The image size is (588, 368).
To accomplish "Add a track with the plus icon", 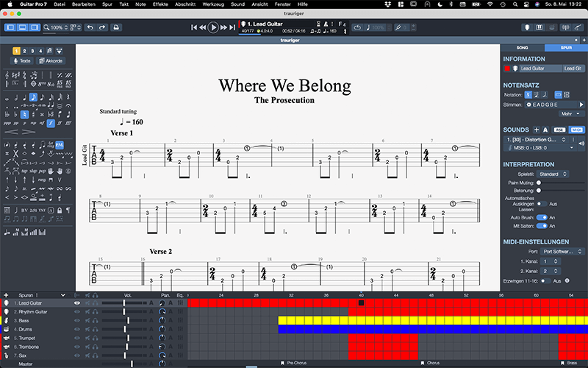I will [x=6, y=295].
